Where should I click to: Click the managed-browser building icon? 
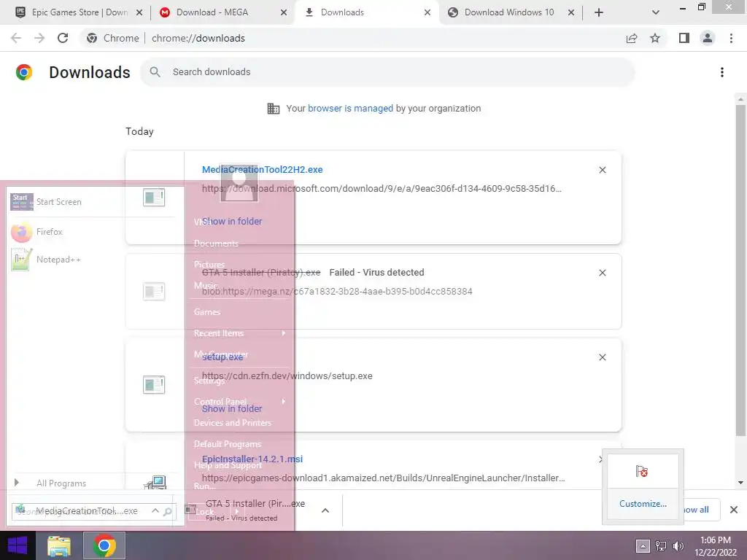[274, 109]
